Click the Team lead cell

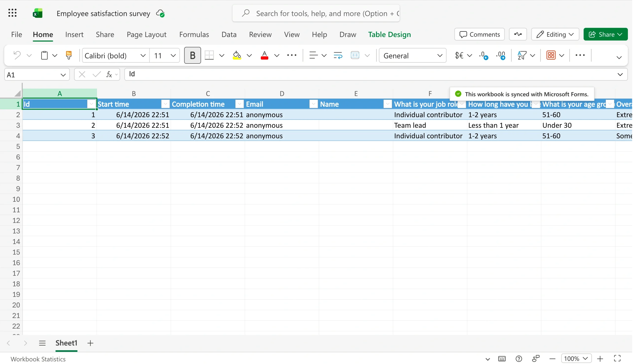(430, 125)
